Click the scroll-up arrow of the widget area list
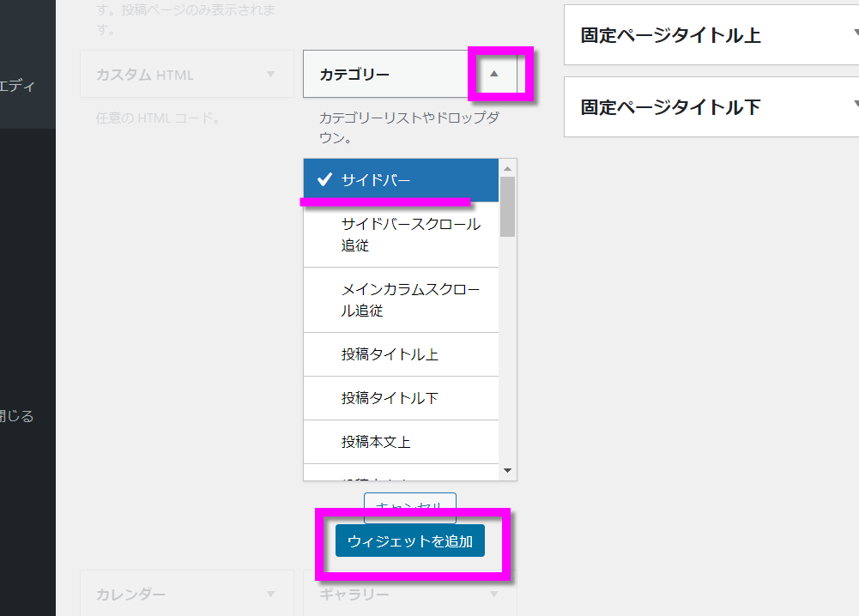 [x=507, y=167]
